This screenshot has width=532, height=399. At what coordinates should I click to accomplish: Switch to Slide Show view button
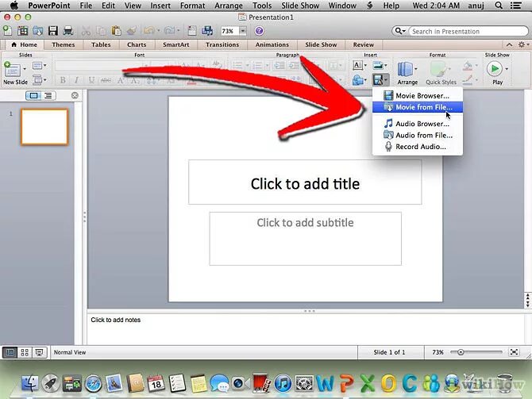[39, 352]
